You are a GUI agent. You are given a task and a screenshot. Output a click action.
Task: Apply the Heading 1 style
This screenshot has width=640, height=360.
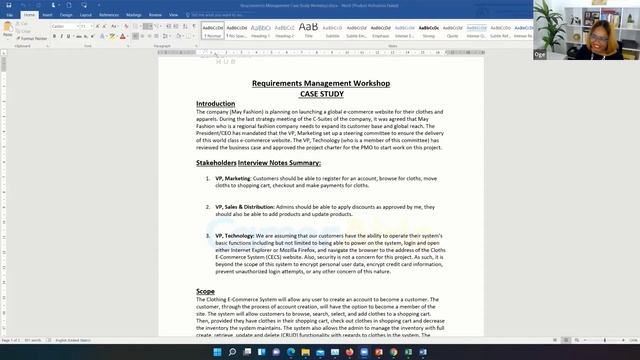coord(260,31)
